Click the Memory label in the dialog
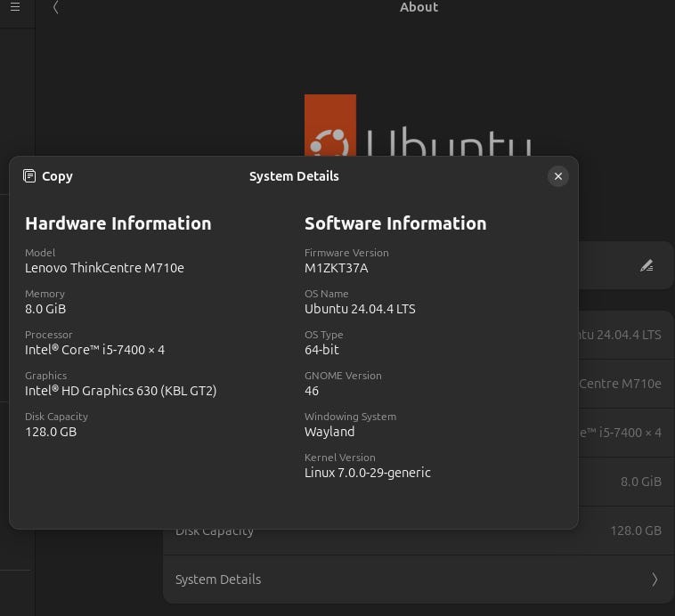This screenshot has height=616, width=675. [45, 294]
